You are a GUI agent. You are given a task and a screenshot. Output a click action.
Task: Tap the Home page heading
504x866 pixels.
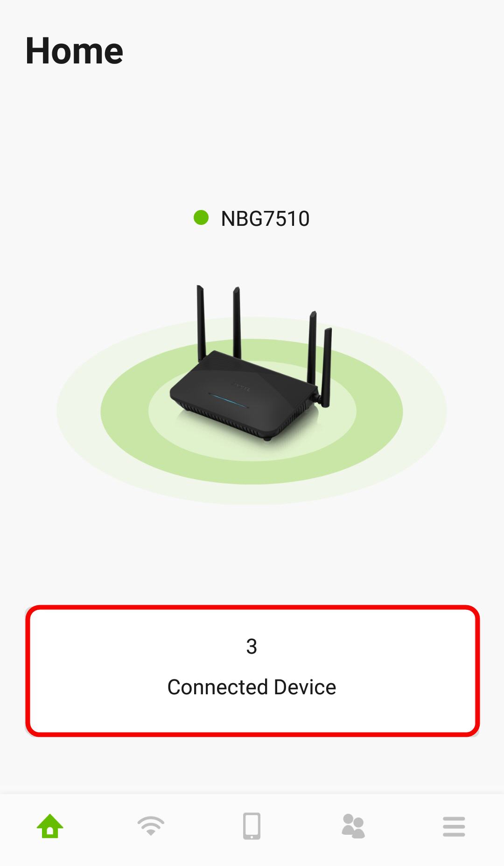tap(74, 51)
